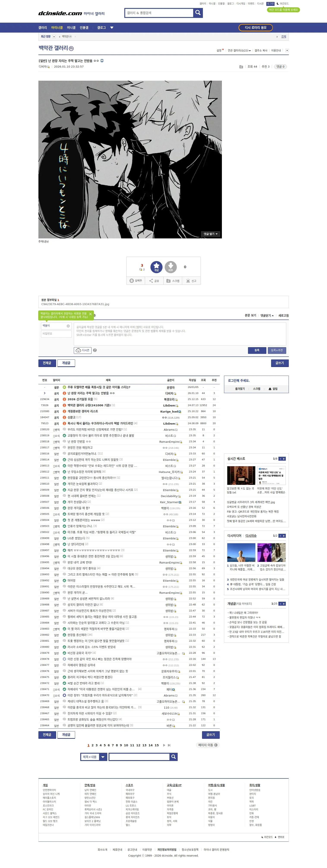
Task: Remove 백악관 from recent visits with x
Action: pos(75,36)
